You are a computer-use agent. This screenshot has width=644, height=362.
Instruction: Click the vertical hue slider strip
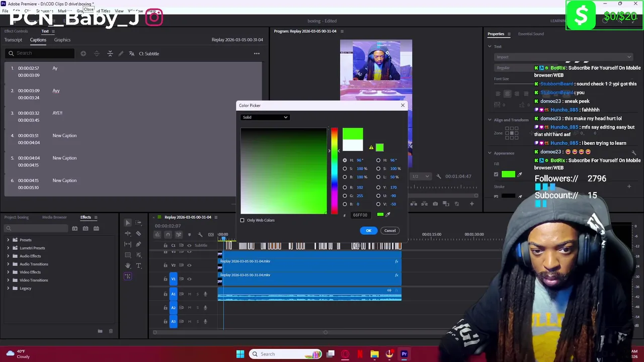coord(334,171)
